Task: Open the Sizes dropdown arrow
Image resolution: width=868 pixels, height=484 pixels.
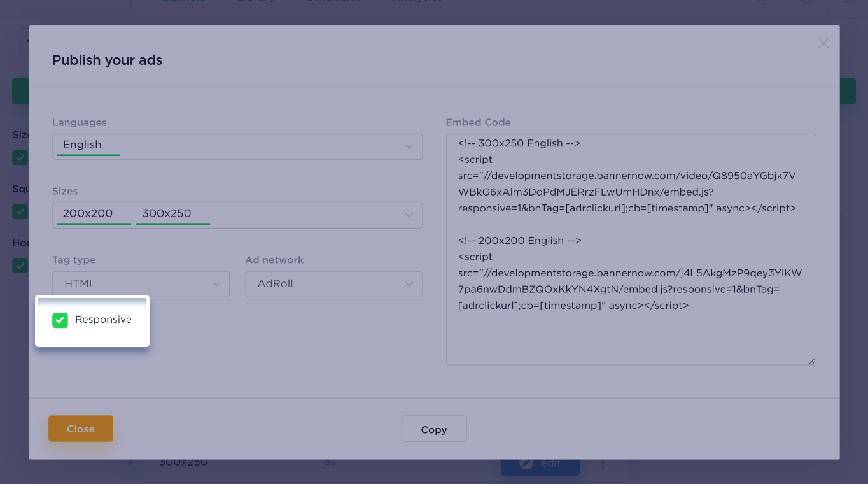Action: (409, 215)
